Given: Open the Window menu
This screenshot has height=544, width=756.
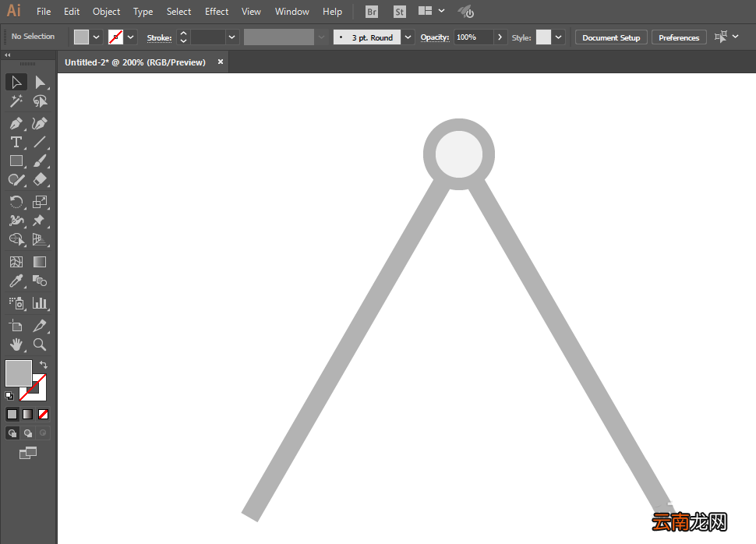Looking at the screenshot, I should point(291,12).
